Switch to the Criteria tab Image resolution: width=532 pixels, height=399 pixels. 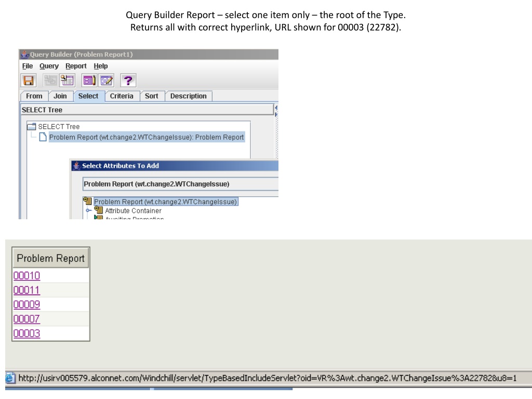coord(122,96)
